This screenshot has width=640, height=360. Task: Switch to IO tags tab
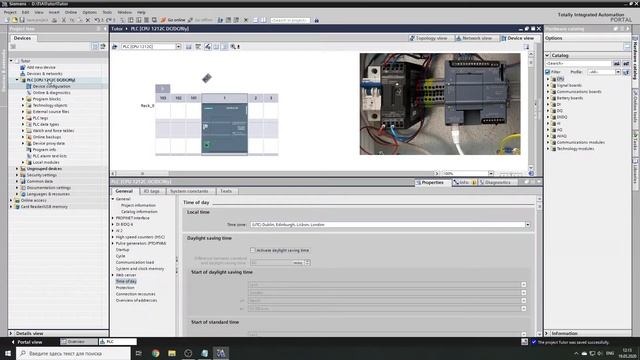[x=151, y=191]
